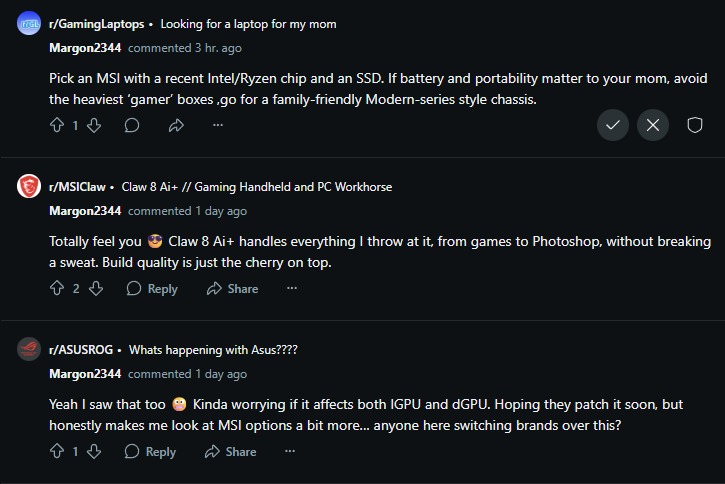Open the r/GamingLaptops subreddit link
The image size is (725, 484).
tap(97, 24)
